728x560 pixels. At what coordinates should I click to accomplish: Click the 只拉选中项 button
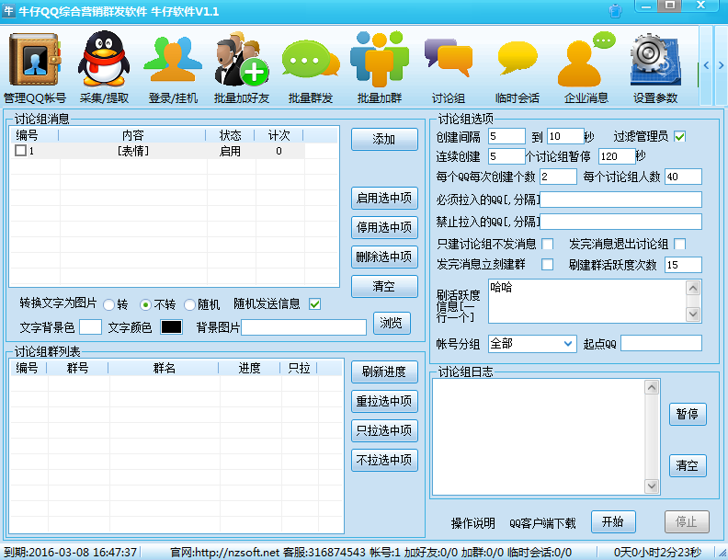pos(384,430)
